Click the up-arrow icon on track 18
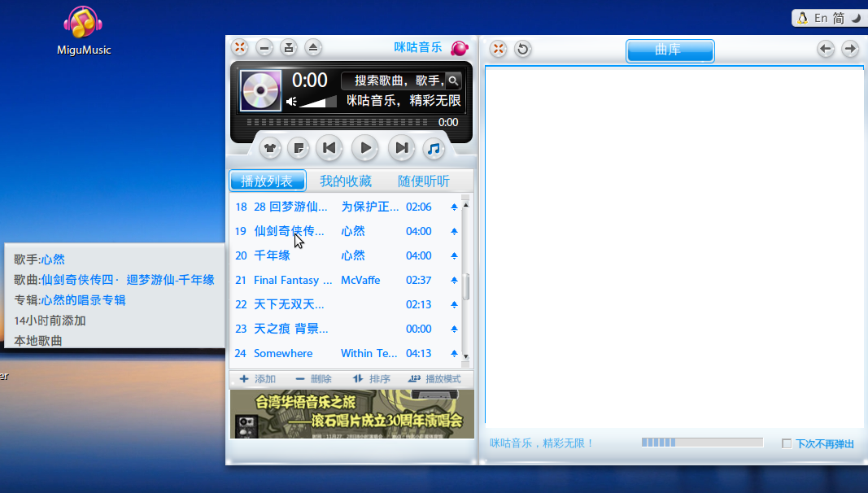The width and height of the screenshot is (868, 493). pyautogui.click(x=454, y=207)
